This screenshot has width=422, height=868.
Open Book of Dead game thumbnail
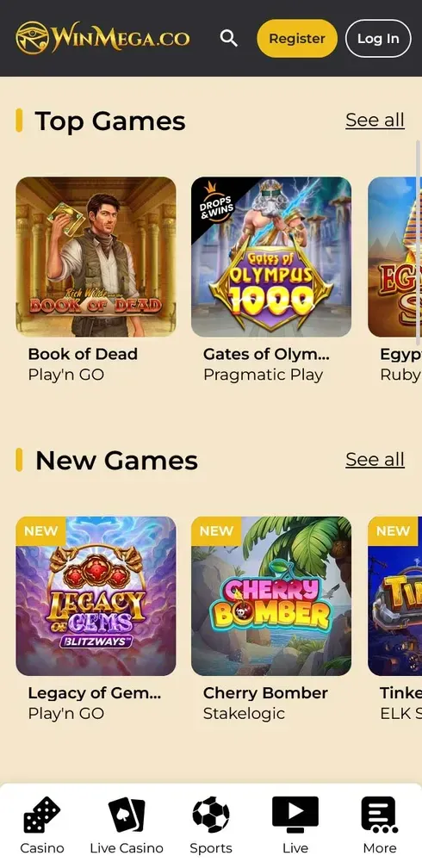click(x=96, y=257)
